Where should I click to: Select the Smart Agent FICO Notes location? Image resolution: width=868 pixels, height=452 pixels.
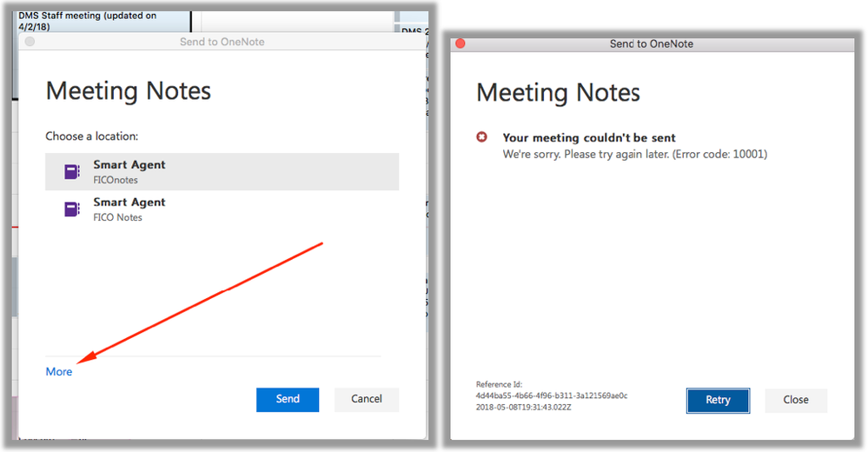coord(222,209)
